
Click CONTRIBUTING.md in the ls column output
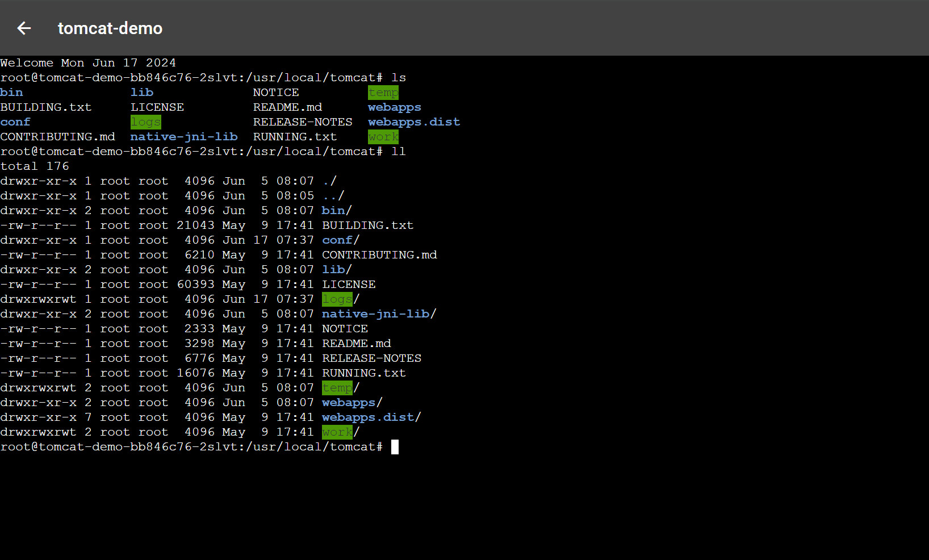(57, 137)
